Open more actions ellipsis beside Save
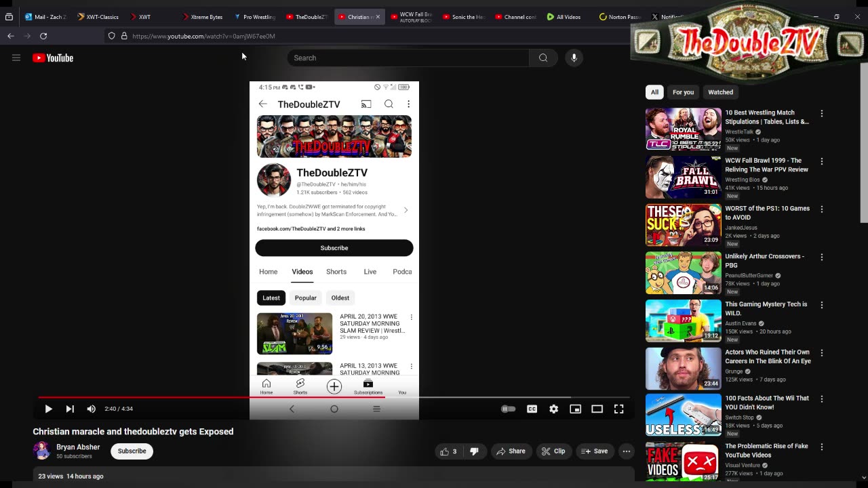The height and width of the screenshot is (488, 868). 627,451
